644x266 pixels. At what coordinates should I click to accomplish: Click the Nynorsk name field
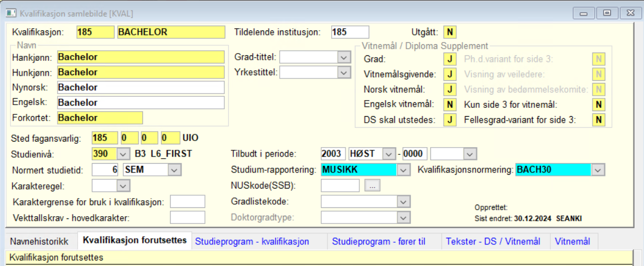[141, 87]
